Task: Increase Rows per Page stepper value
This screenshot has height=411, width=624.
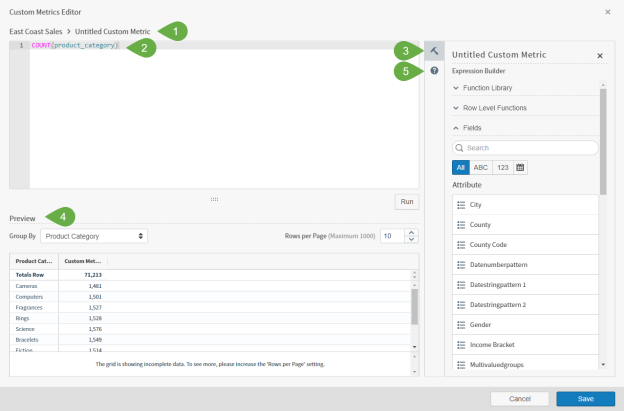Action: point(411,232)
